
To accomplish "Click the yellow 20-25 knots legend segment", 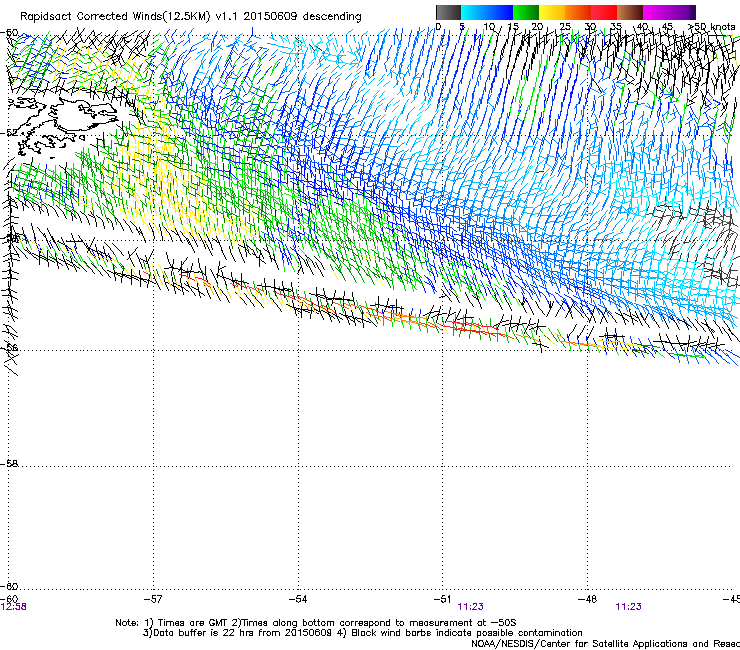I will click(552, 12).
